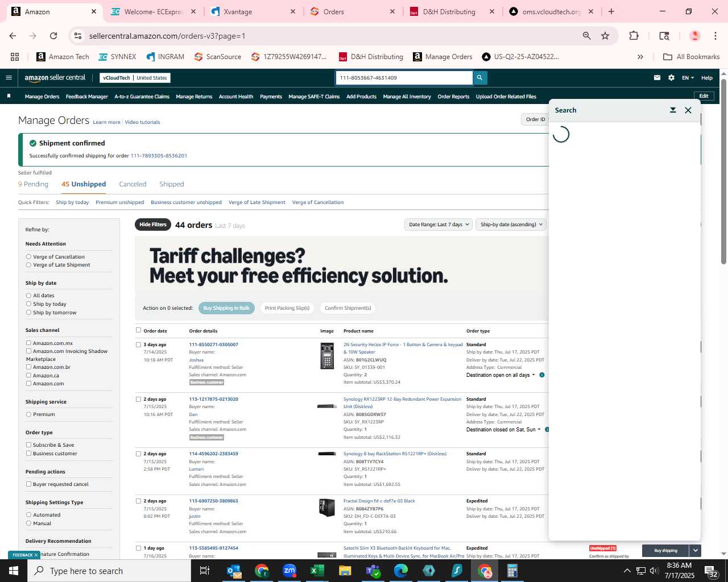Reload the current page
Image resolution: width=728 pixels, height=582 pixels.
[x=53, y=36]
